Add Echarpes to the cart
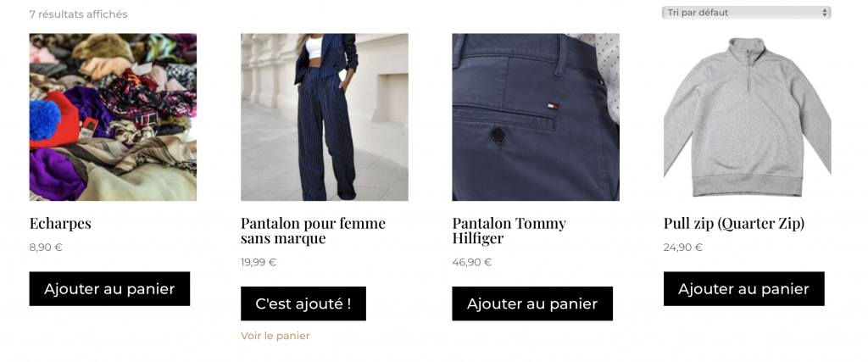This screenshot has width=868, height=362. click(x=109, y=288)
